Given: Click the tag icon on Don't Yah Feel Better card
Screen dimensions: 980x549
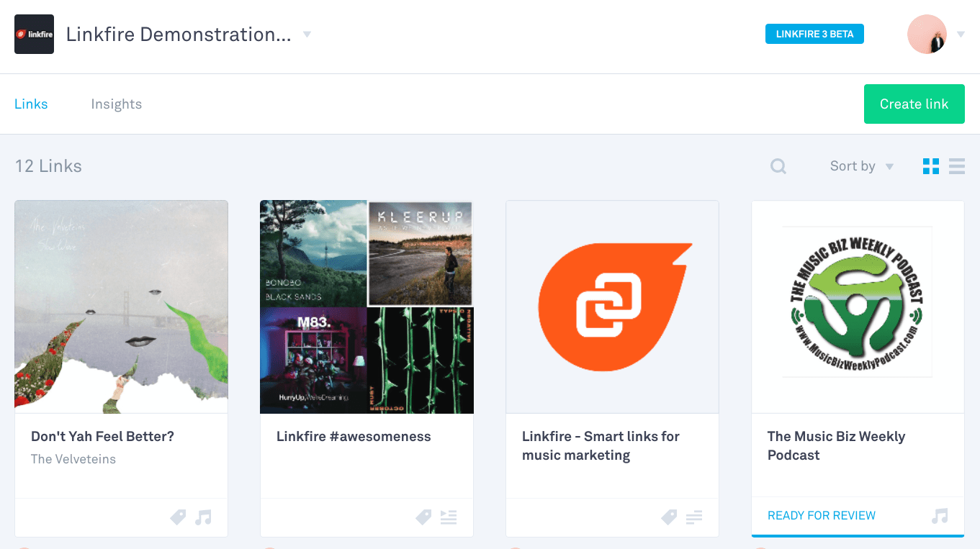Looking at the screenshot, I should pos(178,517).
